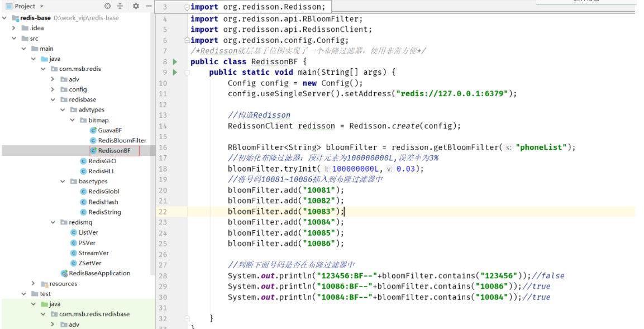Screen dimensions: 644x329
Task: Expand the adv package under com.msb.redis
Action: click(x=53, y=79)
